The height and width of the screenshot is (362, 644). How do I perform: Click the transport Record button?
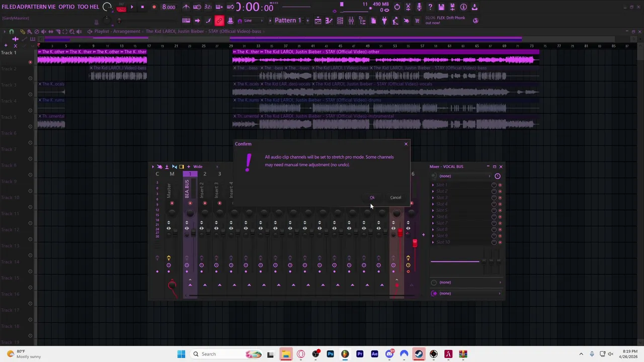pos(154,7)
